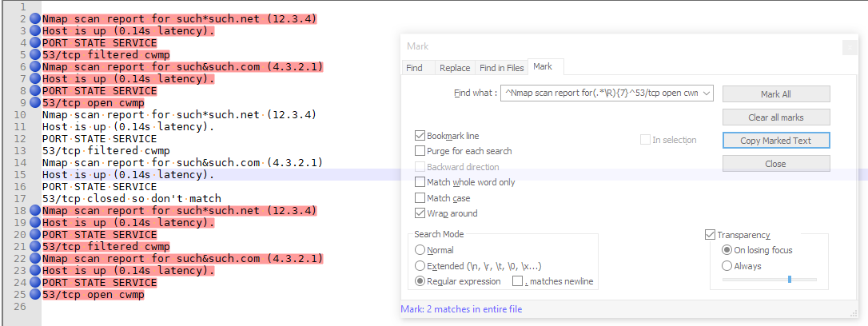This screenshot has height=326, width=868.
Task: Click the bookmark marker on line 22
Action: click(35, 259)
